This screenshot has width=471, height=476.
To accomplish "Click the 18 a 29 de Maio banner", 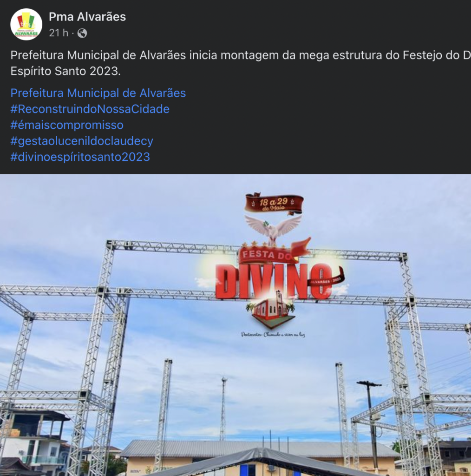I will [x=274, y=204].
